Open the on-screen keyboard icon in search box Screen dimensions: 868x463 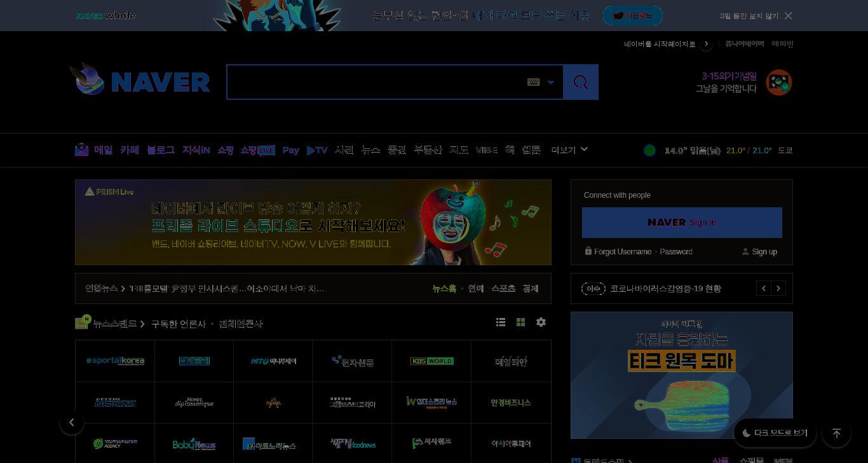[x=534, y=82]
